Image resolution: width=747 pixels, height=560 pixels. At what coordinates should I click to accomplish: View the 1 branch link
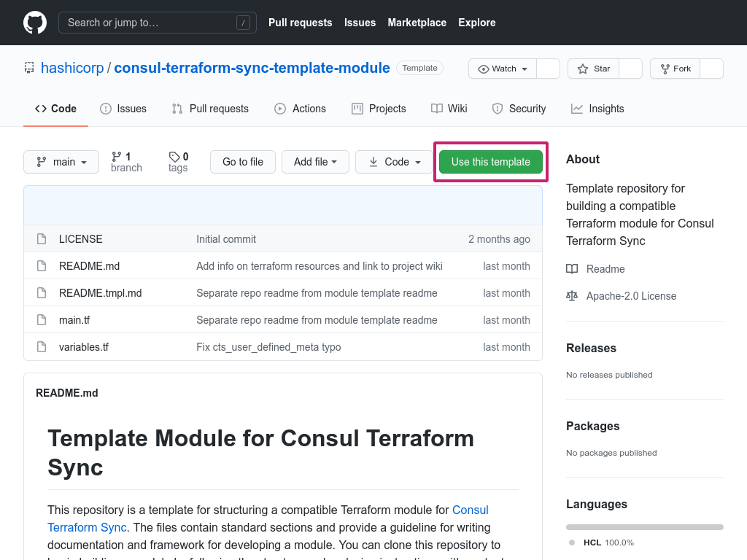point(126,162)
